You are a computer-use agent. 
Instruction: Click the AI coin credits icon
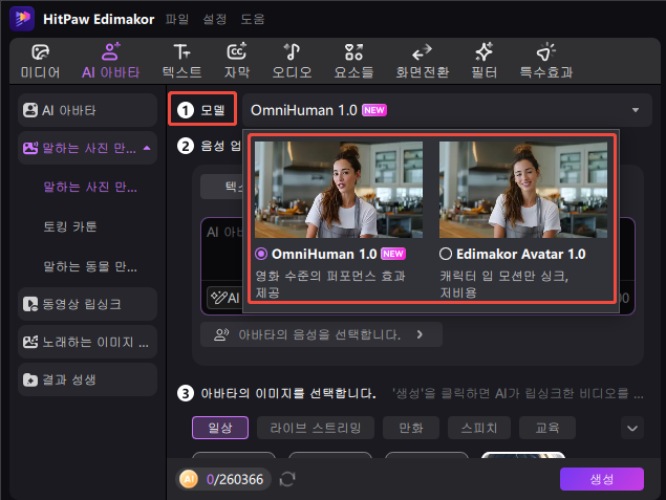[189, 479]
